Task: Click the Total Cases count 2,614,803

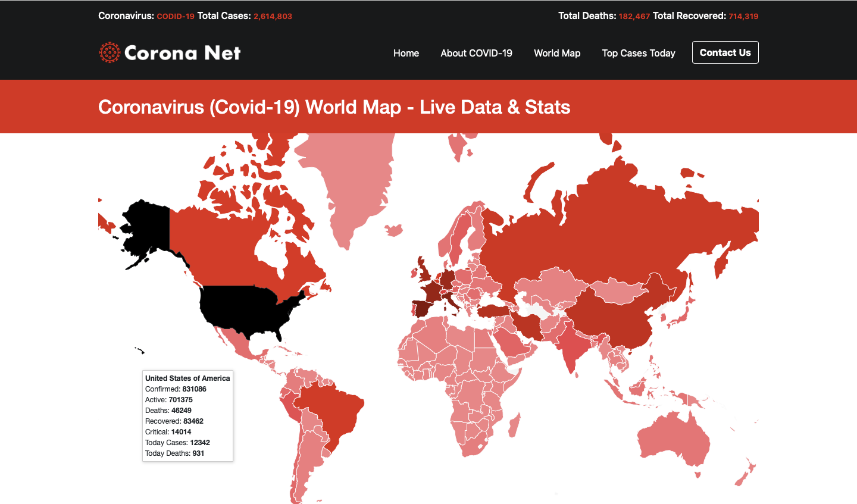Action: coord(273,16)
